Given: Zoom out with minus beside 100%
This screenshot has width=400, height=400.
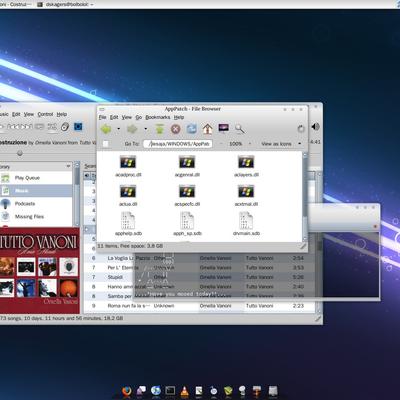Looking at the screenshot, I should point(221,144).
